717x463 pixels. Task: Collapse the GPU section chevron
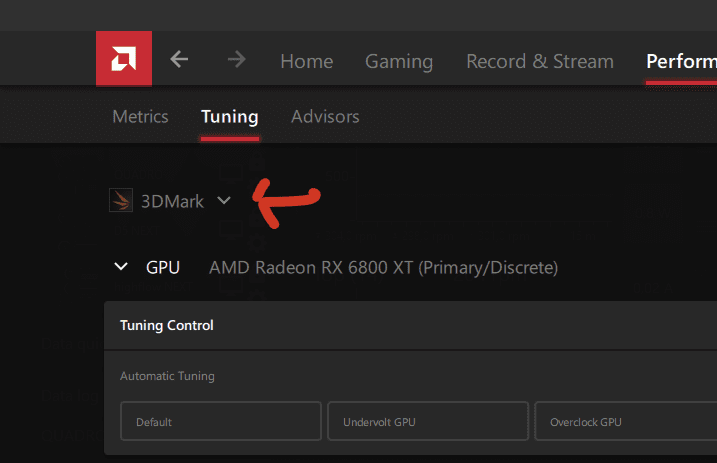pyautogui.click(x=121, y=266)
